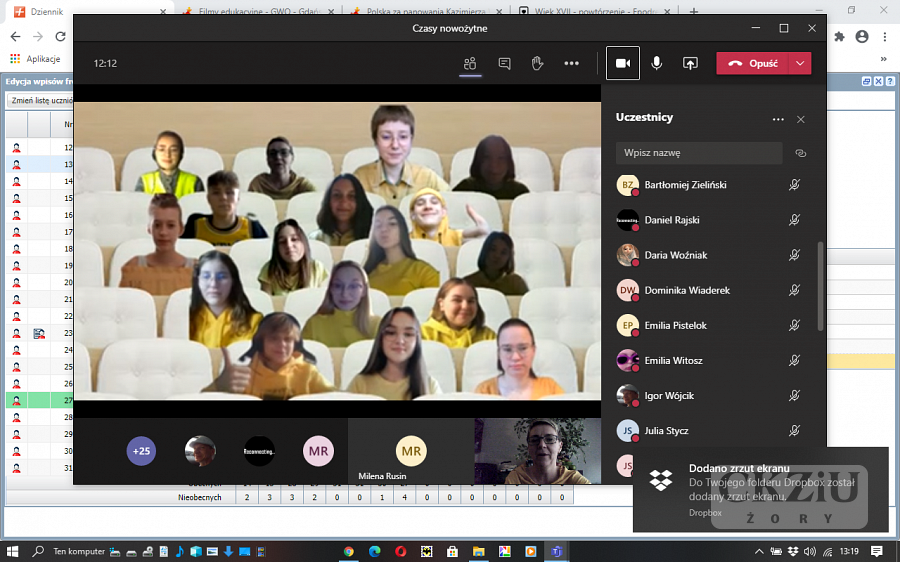900x562 pixels.
Task: Copy meeting join link icon
Action: (x=801, y=153)
